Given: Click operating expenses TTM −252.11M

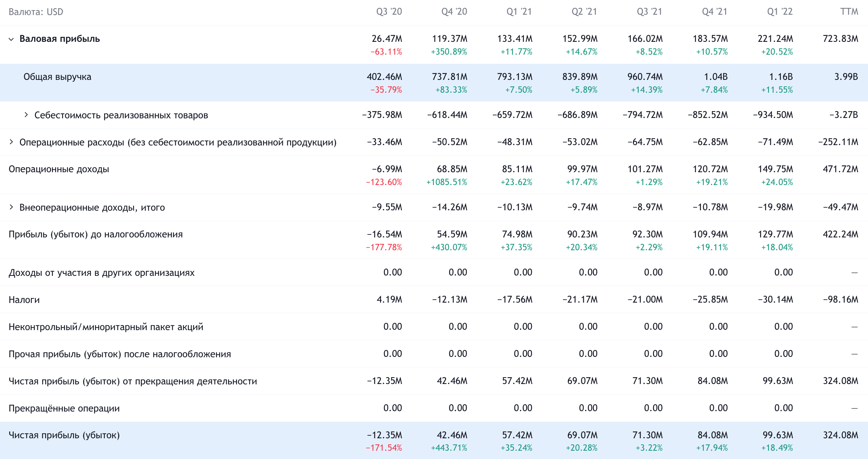Looking at the screenshot, I should click(x=838, y=142).
